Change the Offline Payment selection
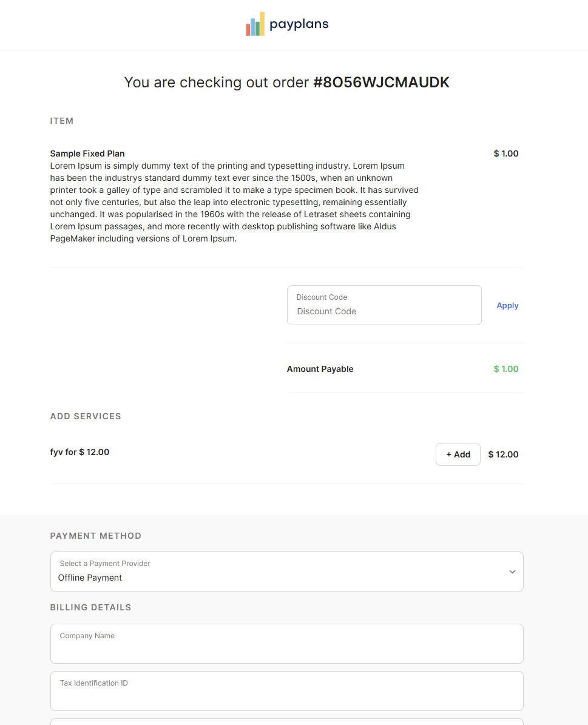The width and height of the screenshot is (588, 725). pos(286,578)
